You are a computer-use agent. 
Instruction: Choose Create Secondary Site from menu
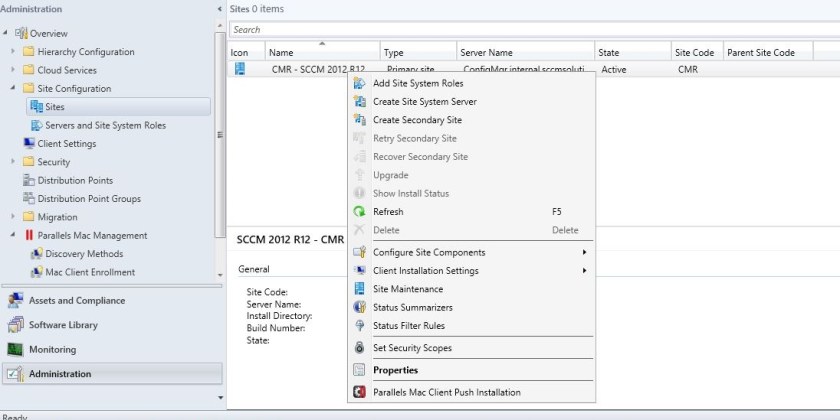pos(417,120)
